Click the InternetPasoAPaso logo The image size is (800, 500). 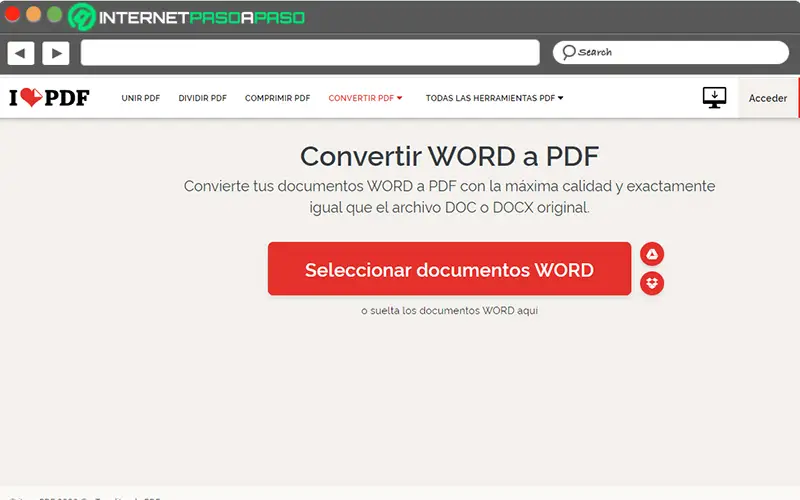tap(186, 17)
